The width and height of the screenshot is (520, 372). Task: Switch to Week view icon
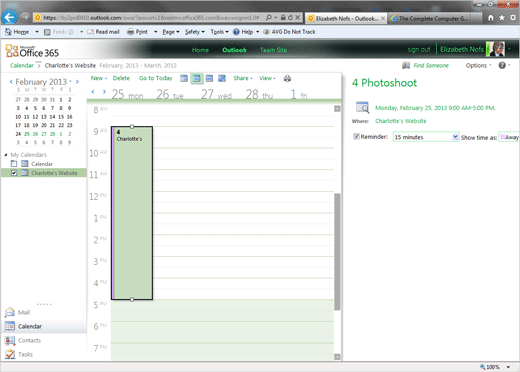209,78
